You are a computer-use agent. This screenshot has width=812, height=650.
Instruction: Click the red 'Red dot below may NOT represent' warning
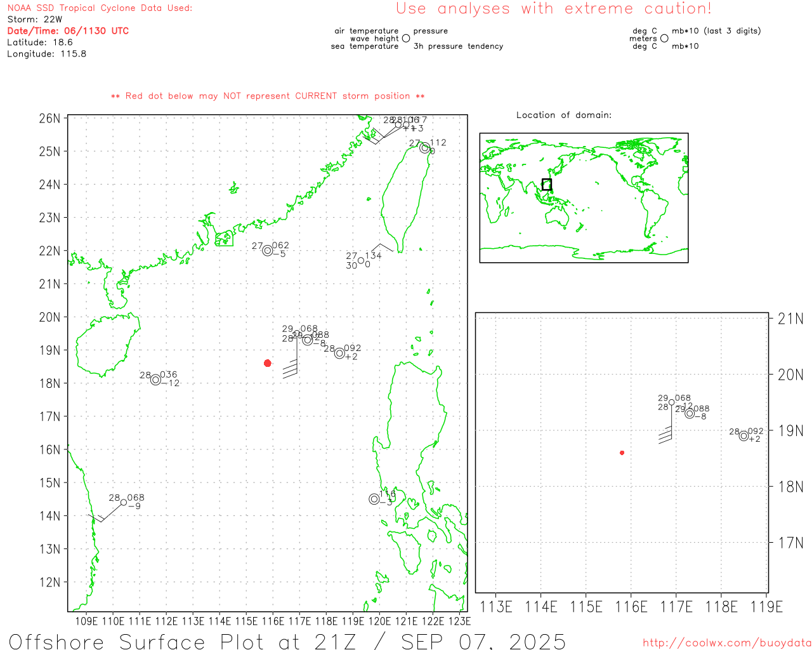coord(268,96)
